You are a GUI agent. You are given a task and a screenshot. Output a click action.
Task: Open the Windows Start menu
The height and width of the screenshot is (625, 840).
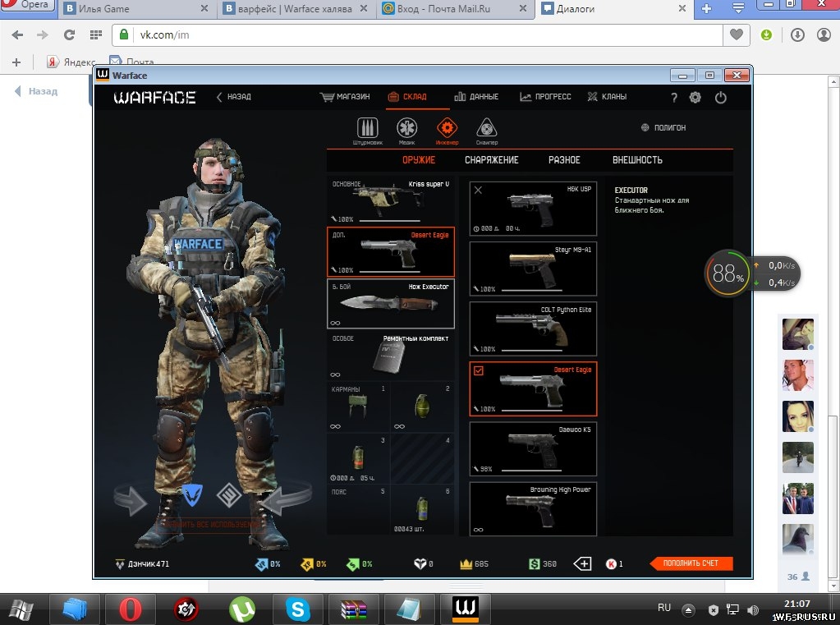pyautogui.click(x=21, y=609)
